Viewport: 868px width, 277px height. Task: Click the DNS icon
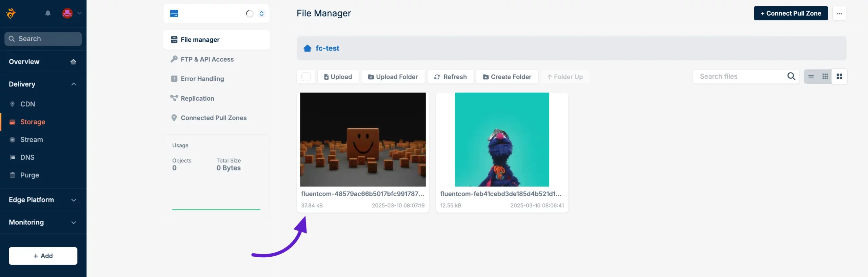click(13, 157)
